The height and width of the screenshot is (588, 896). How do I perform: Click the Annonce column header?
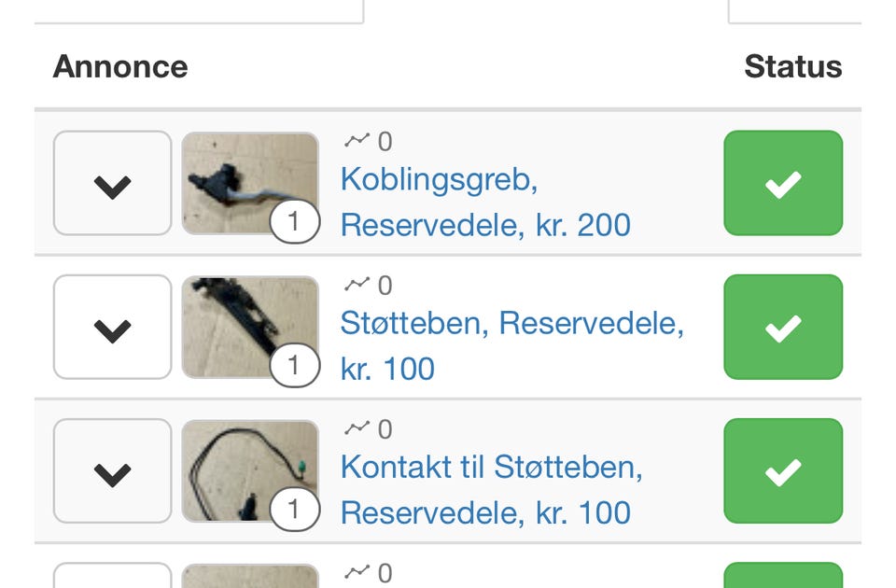[x=120, y=67]
